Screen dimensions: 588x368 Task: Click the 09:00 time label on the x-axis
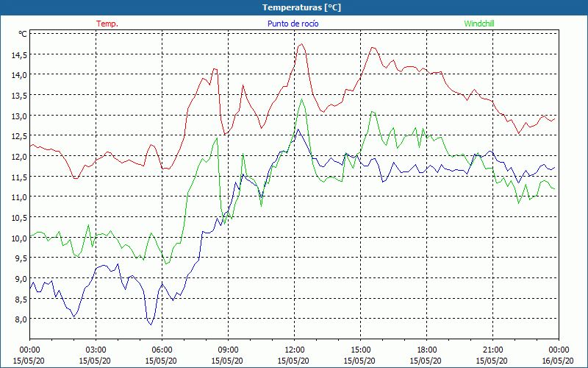click(x=228, y=350)
